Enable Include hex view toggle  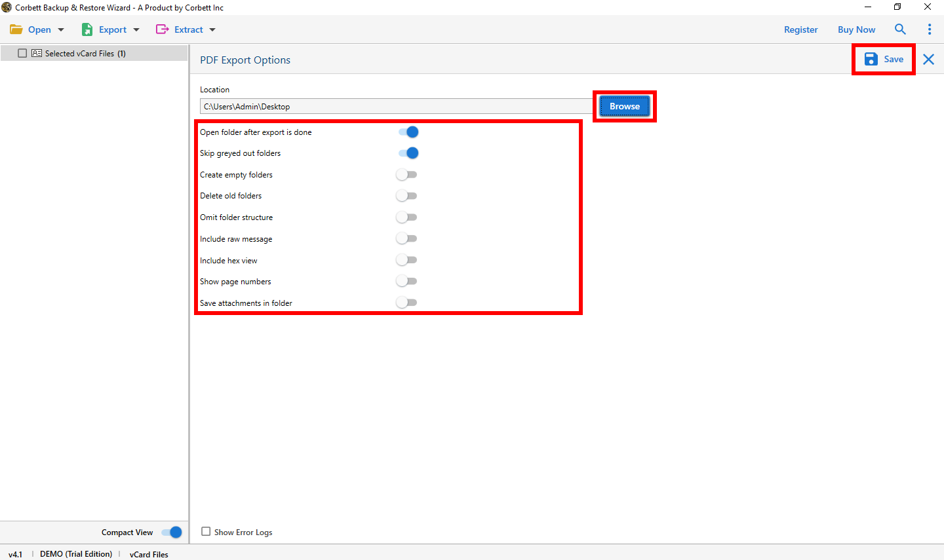pos(406,260)
